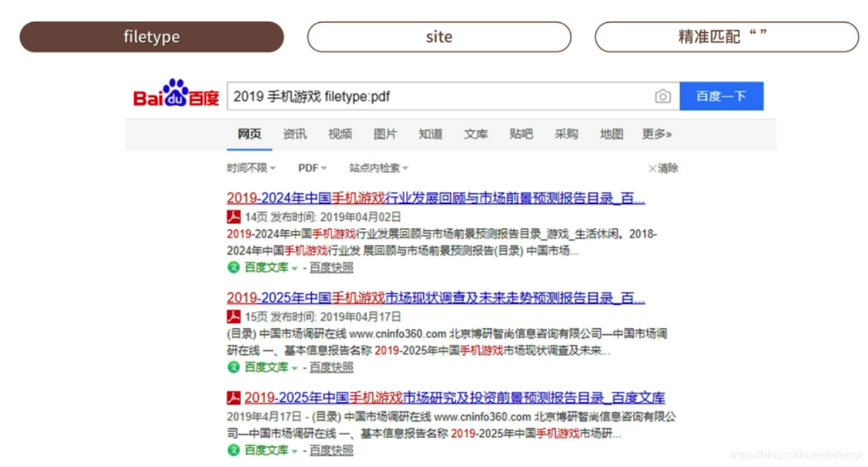This screenshot has height=467, width=868.
Task: Open the 文库 tab
Action: coord(476,134)
